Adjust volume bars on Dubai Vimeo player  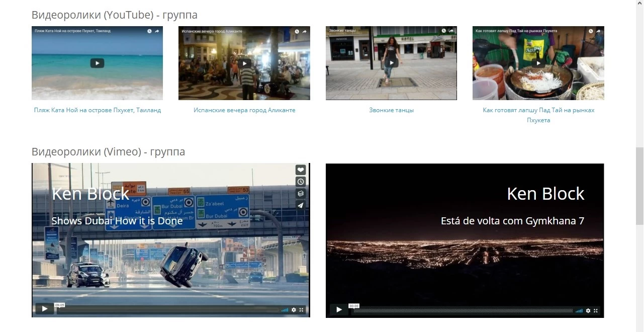(x=285, y=310)
